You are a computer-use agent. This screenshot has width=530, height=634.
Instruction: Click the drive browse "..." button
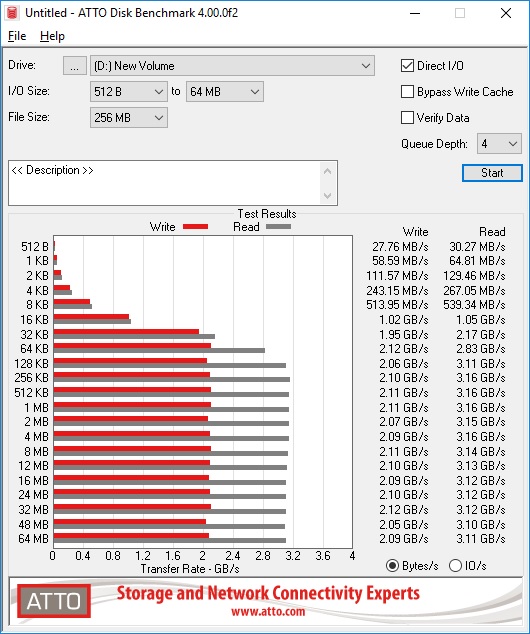74,66
